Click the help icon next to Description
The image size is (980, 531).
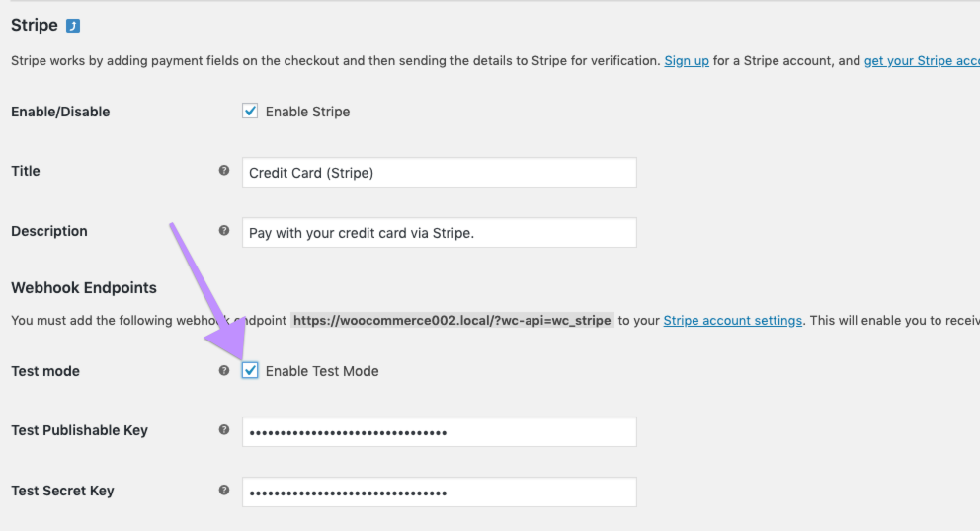pos(224,231)
